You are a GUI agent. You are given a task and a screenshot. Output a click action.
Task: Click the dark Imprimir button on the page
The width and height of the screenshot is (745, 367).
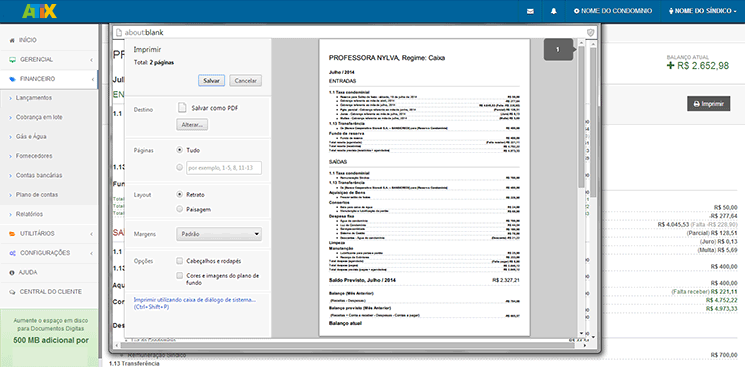pyautogui.click(x=708, y=104)
